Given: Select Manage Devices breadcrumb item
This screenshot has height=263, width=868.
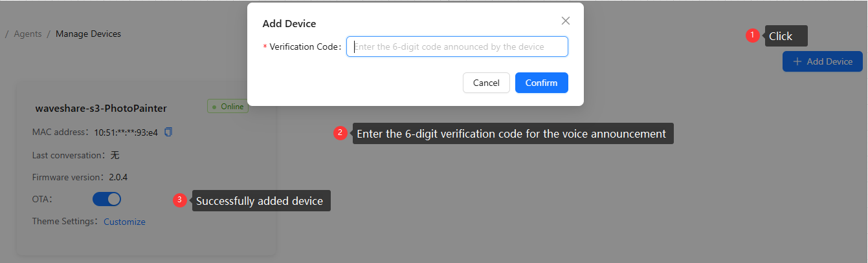Looking at the screenshot, I should coord(88,34).
